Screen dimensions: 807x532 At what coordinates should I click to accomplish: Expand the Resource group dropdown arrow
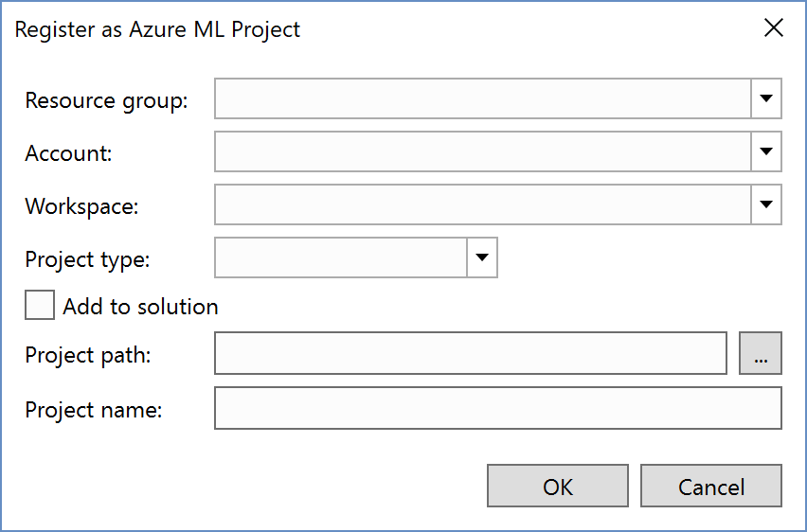766,98
